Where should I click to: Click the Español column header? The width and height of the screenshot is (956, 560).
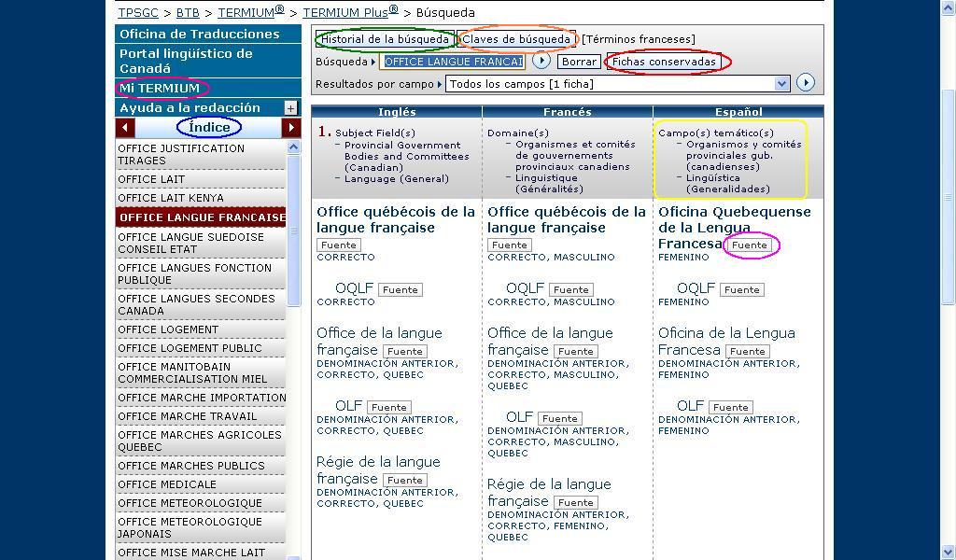click(x=738, y=112)
